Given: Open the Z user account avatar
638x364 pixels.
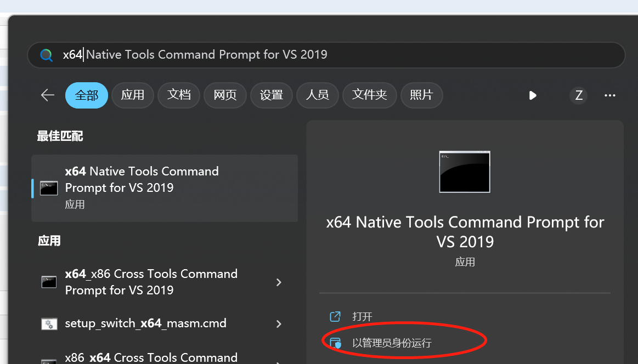Looking at the screenshot, I should click(579, 95).
